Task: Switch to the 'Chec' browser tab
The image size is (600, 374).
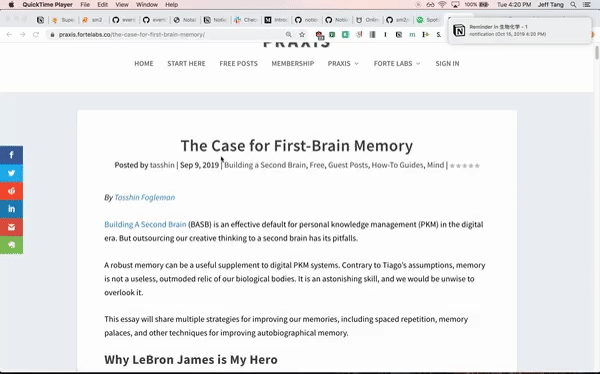Action: click(246, 20)
